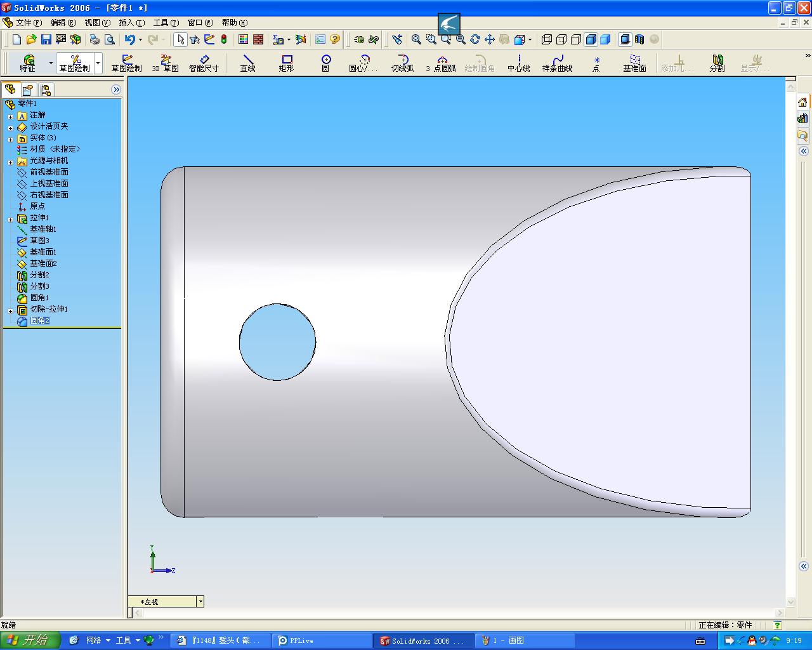Open the 编辑 menu
This screenshot has height=650, width=812.
(63, 23)
